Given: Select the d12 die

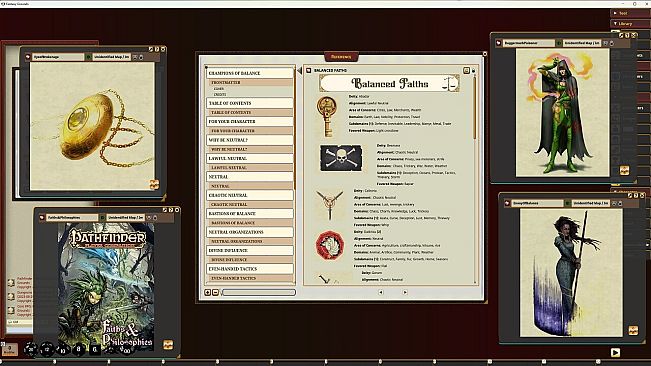Looking at the screenshot, I should point(46,349).
